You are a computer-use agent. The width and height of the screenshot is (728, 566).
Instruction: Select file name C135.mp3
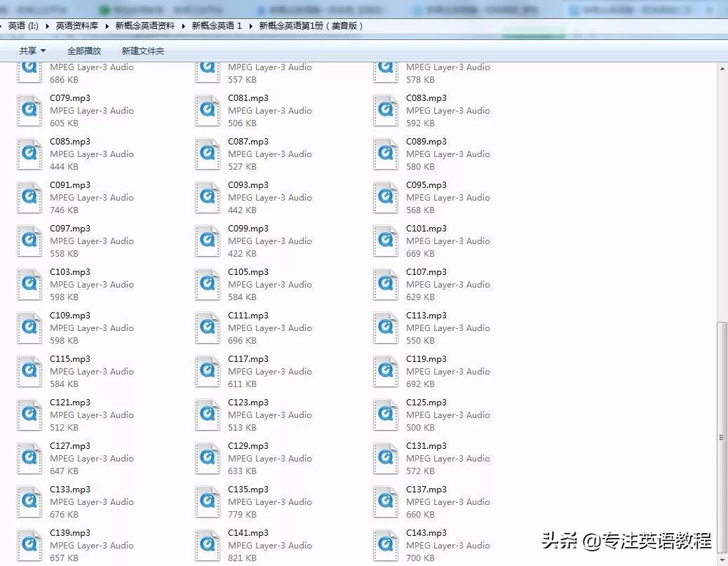click(x=248, y=490)
